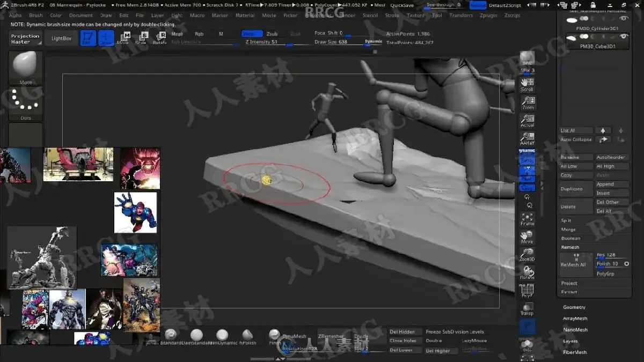The height and width of the screenshot is (362, 644).
Task: Click the Projection Master button
Action: coord(25,39)
